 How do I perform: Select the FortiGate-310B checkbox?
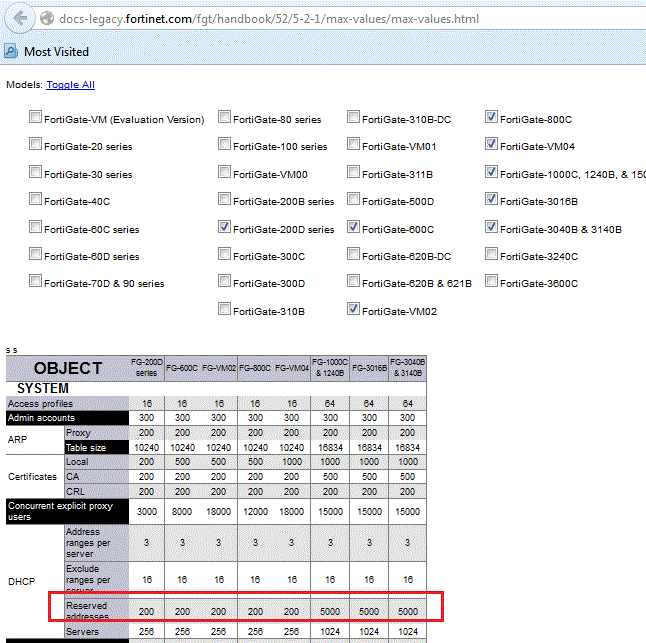(224, 309)
